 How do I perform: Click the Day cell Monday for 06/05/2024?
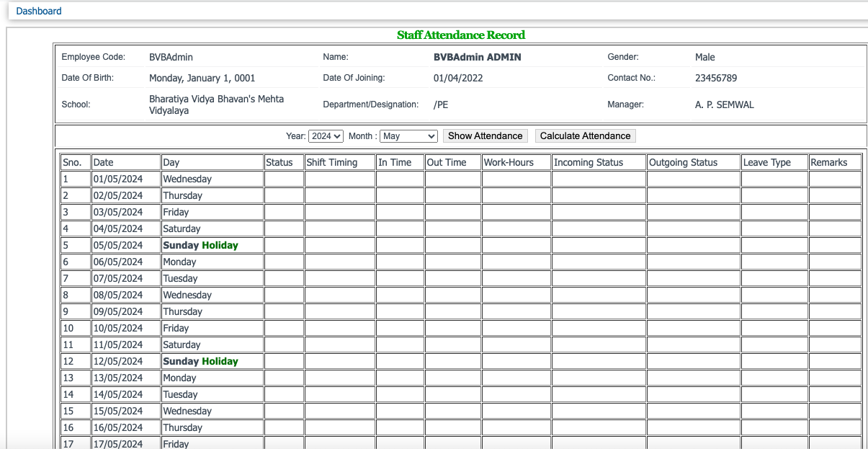pos(212,262)
